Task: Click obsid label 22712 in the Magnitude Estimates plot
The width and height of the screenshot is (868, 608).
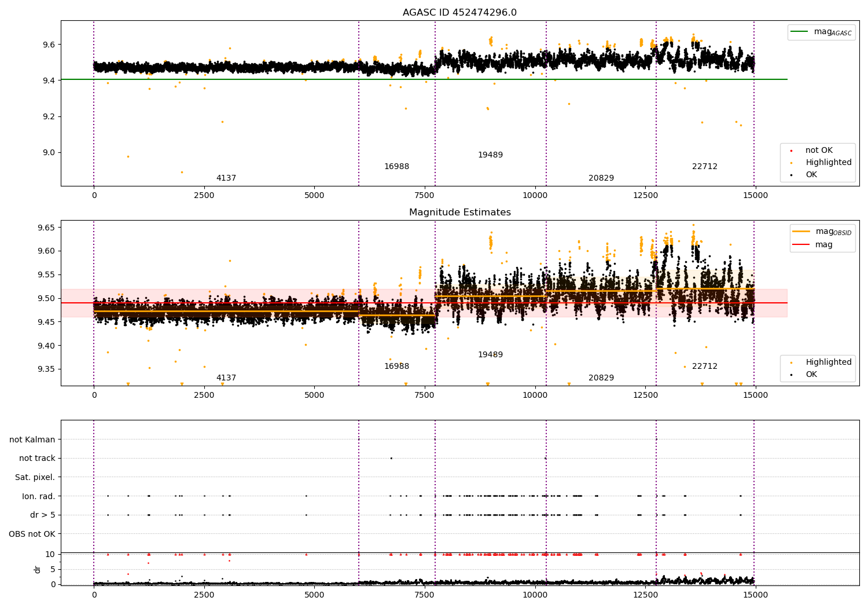Action: click(x=705, y=367)
